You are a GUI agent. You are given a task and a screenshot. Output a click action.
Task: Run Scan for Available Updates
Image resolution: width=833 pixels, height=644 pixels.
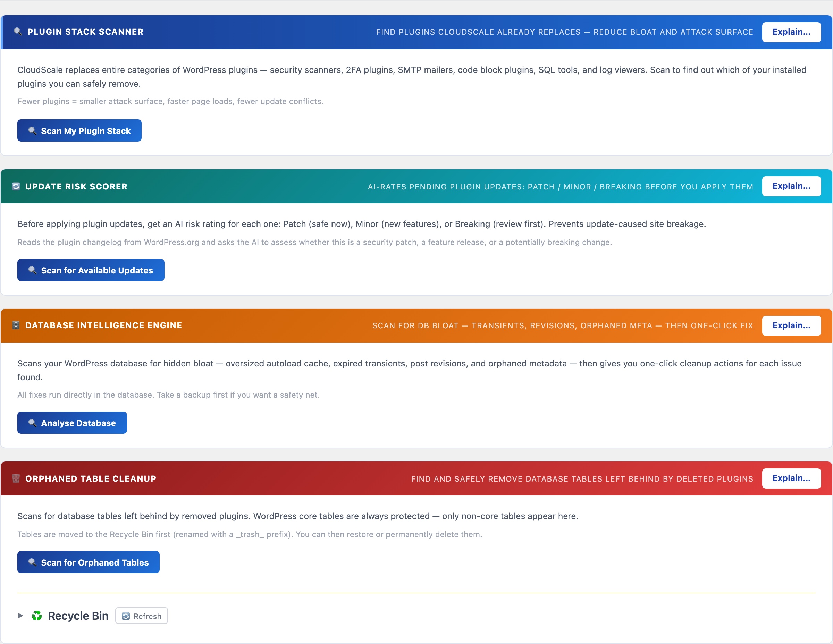pos(91,270)
